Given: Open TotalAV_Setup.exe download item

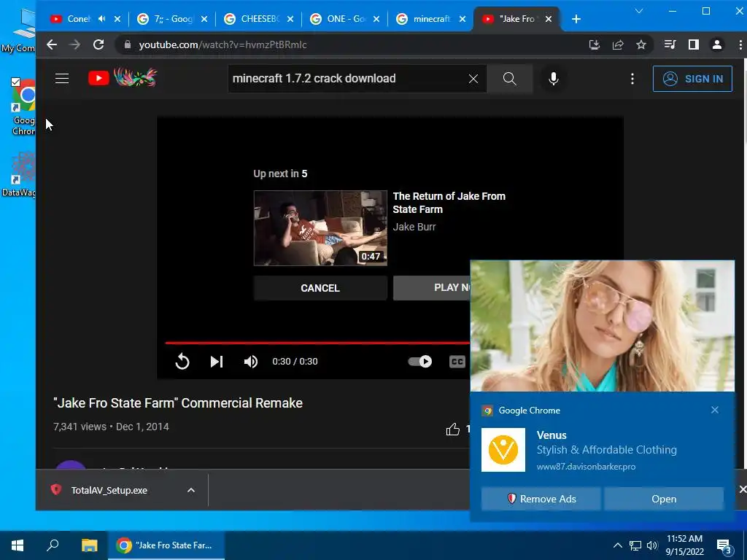Looking at the screenshot, I should tap(109, 490).
